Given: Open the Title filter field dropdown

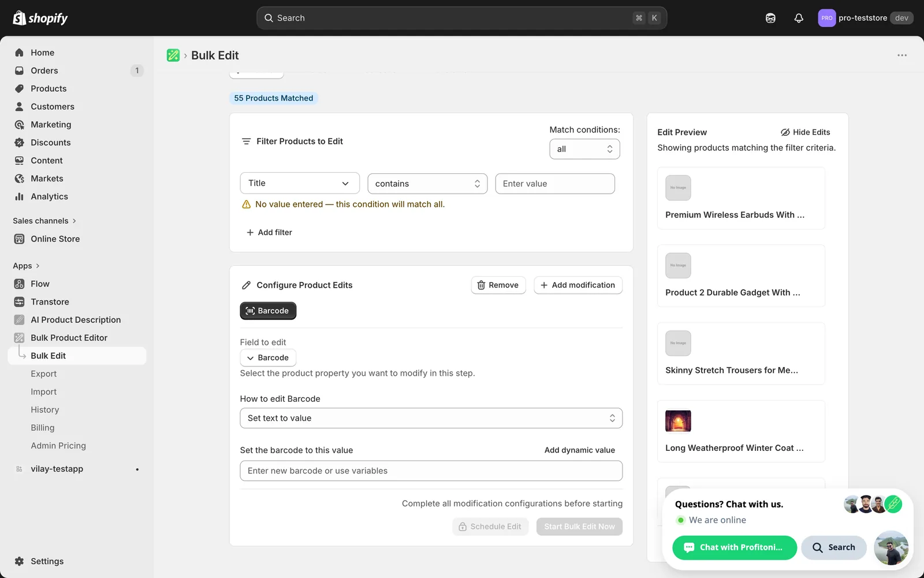Looking at the screenshot, I should tap(300, 183).
